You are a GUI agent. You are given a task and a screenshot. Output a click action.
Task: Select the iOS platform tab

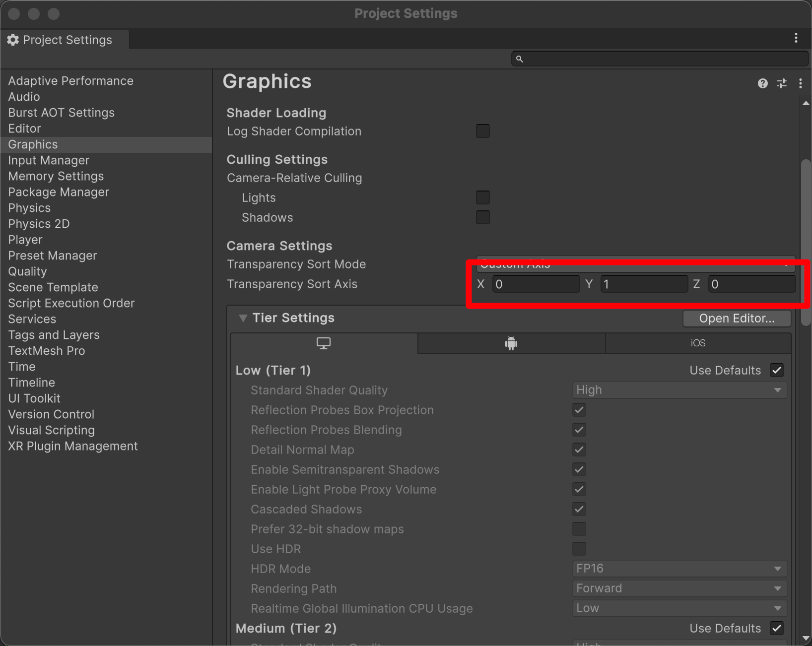(x=698, y=343)
